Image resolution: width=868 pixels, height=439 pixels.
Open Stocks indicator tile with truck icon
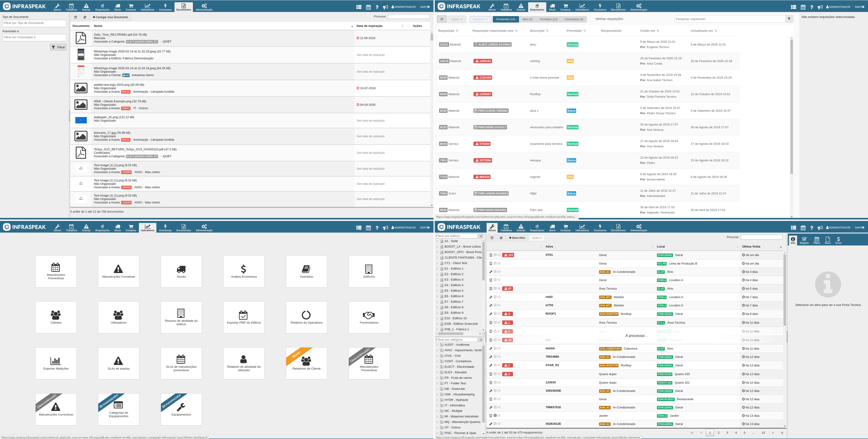pyautogui.click(x=181, y=271)
